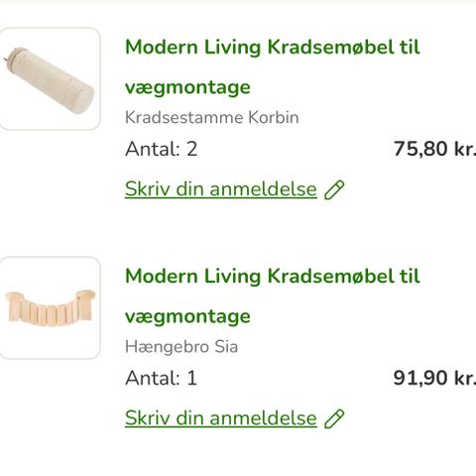The height and width of the screenshot is (476, 476).
Task: Click the 91,90 kr. price
Action: [x=434, y=378]
